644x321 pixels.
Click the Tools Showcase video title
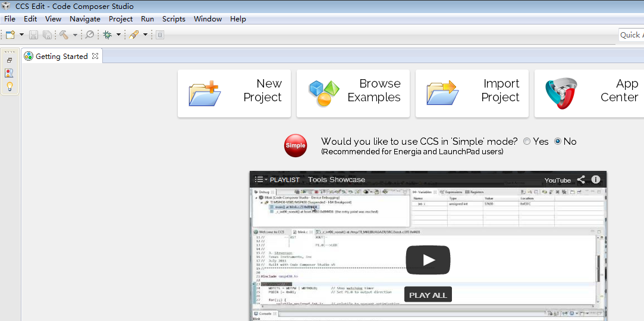(337, 179)
